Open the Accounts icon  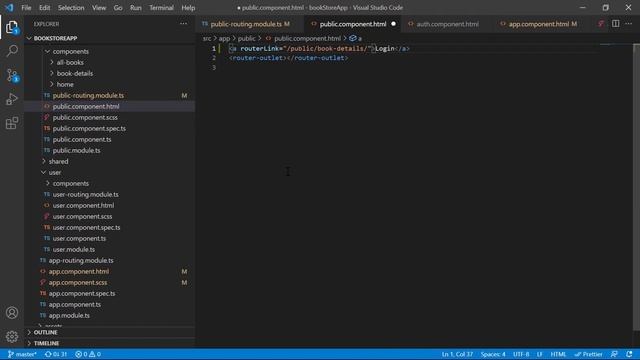12,313
